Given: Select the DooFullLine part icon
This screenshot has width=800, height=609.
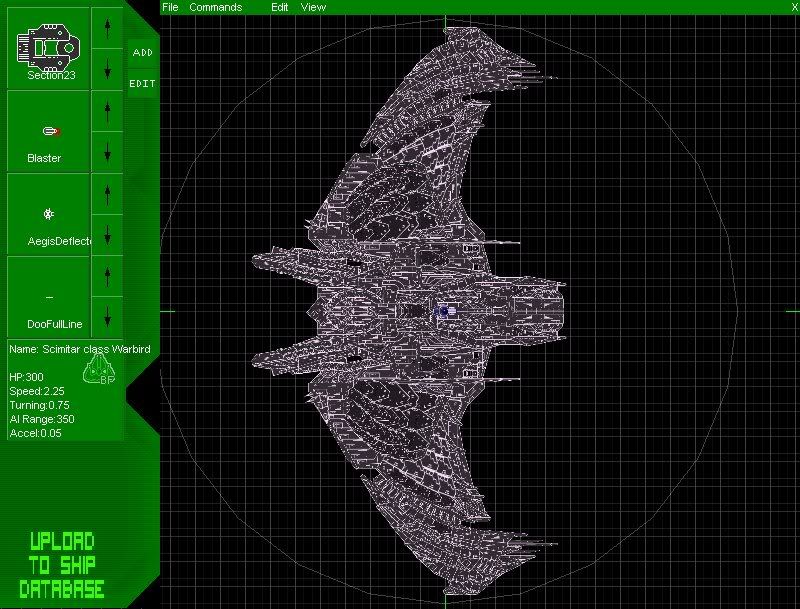Looking at the screenshot, I should pos(49,297).
